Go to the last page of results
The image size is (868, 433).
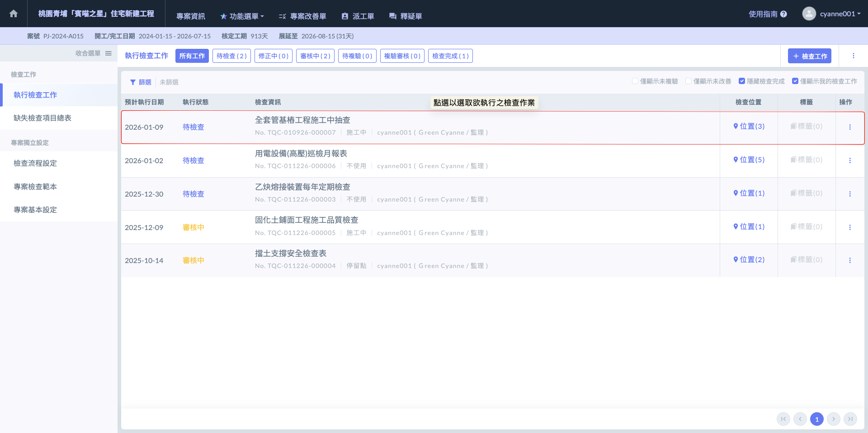850,419
